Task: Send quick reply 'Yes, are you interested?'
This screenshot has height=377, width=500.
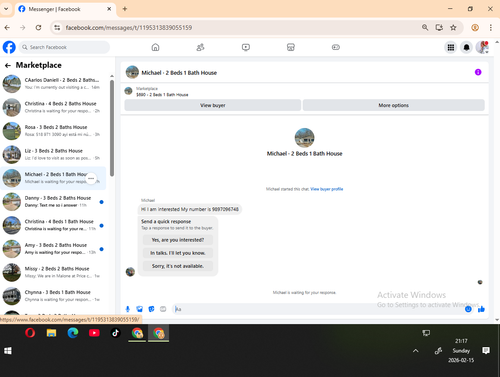Action: (178, 240)
